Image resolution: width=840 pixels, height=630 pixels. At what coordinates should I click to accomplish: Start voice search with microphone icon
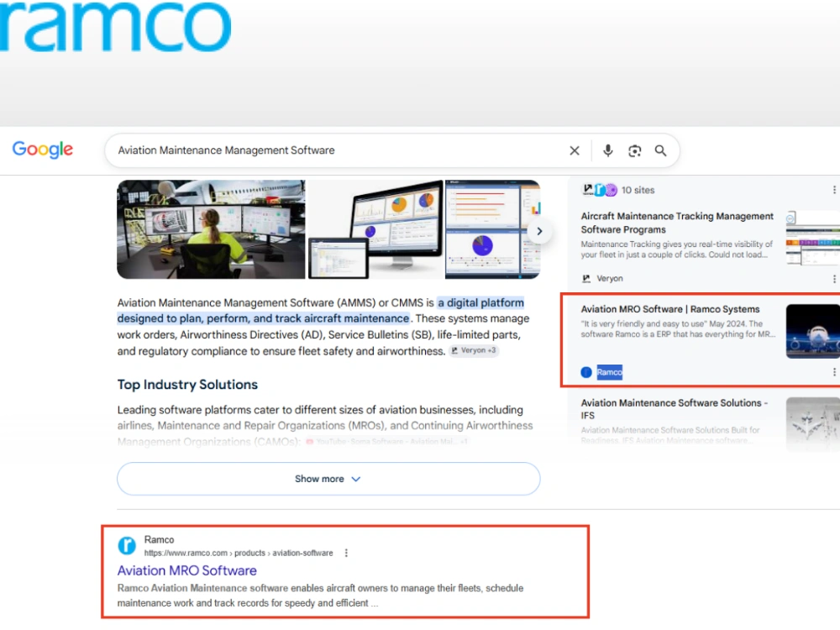click(607, 150)
